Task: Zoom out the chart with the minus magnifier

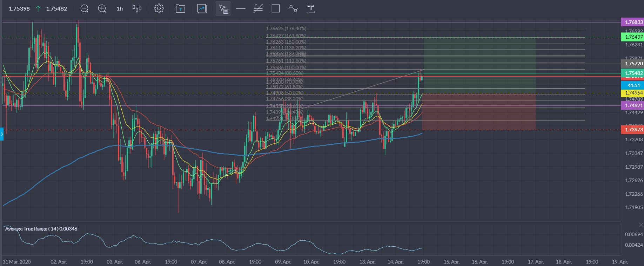Action: 85,8
